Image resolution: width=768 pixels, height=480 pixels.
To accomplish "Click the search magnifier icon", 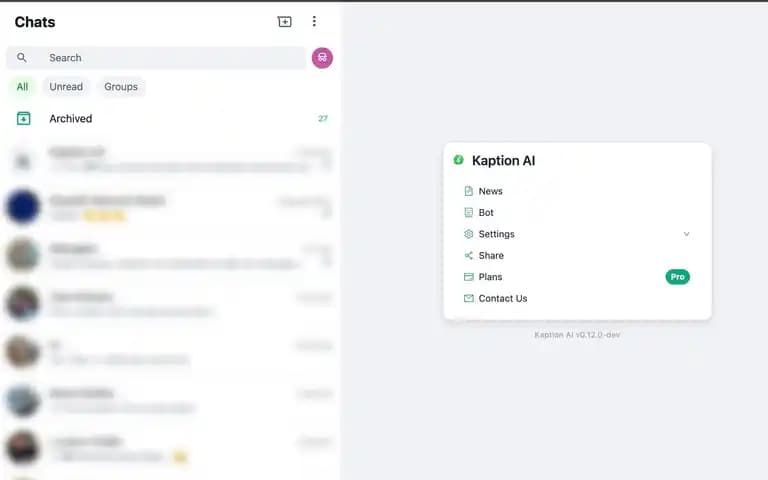I will coord(22,58).
